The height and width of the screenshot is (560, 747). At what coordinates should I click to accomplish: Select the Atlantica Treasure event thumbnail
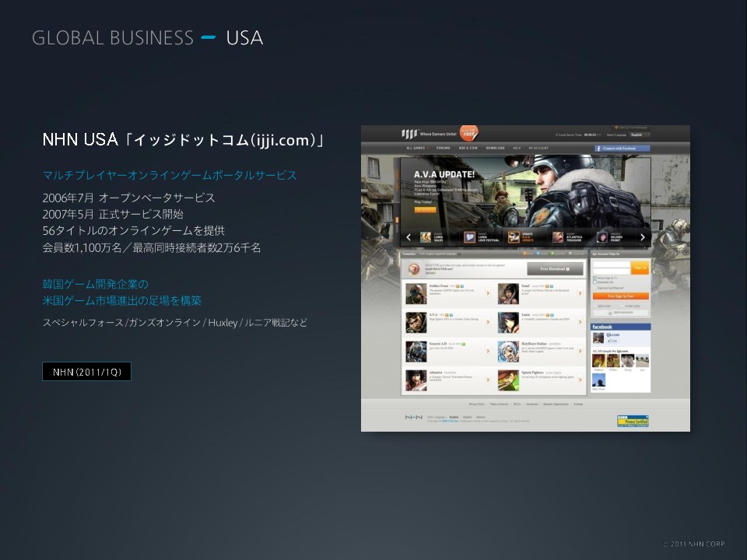coord(558,237)
